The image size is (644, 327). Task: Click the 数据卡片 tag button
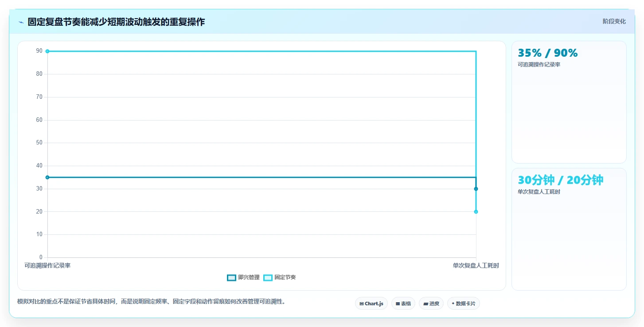[x=464, y=304]
